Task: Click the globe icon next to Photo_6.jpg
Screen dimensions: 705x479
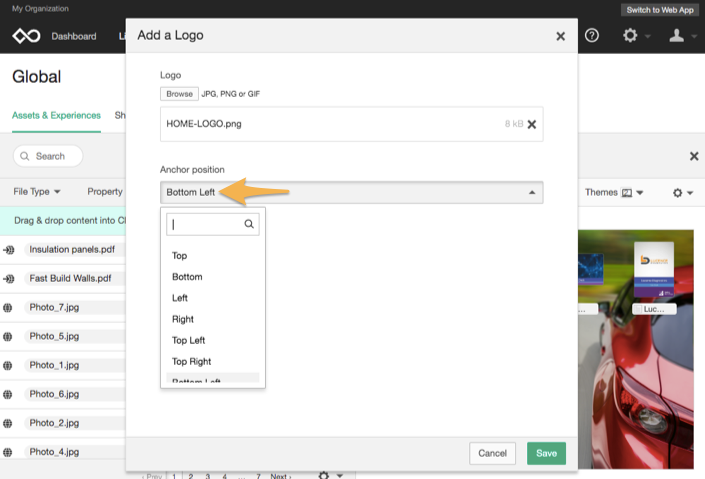Action: [8, 394]
